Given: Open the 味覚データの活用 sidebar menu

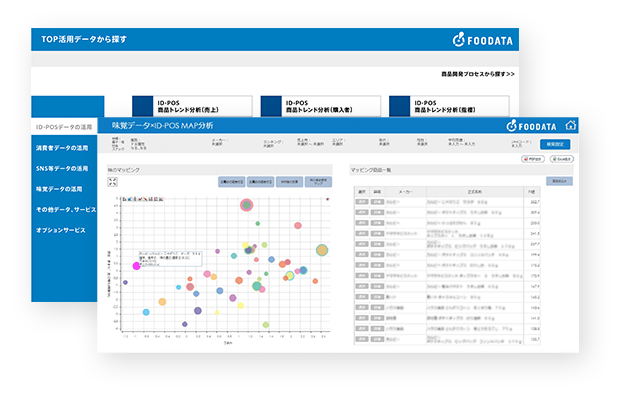Looking at the screenshot, I should pos(59,189).
